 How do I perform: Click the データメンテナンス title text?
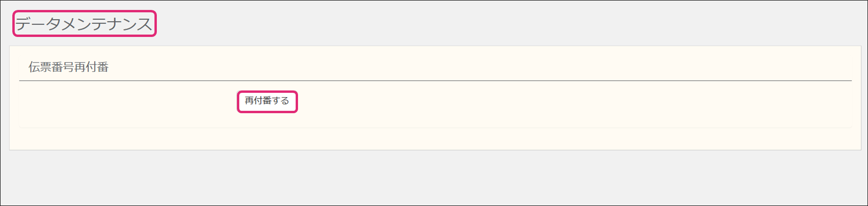click(84, 24)
